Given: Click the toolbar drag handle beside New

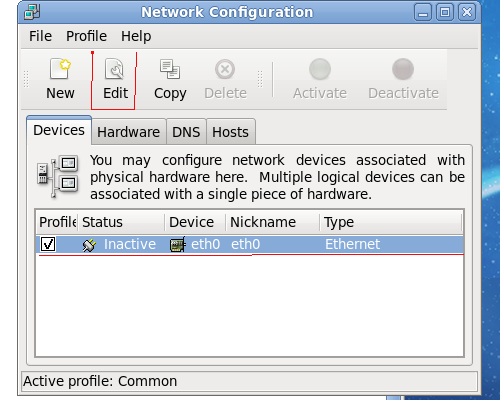Looking at the screenshot, I should pyautogui.click(x=26, y=79).
